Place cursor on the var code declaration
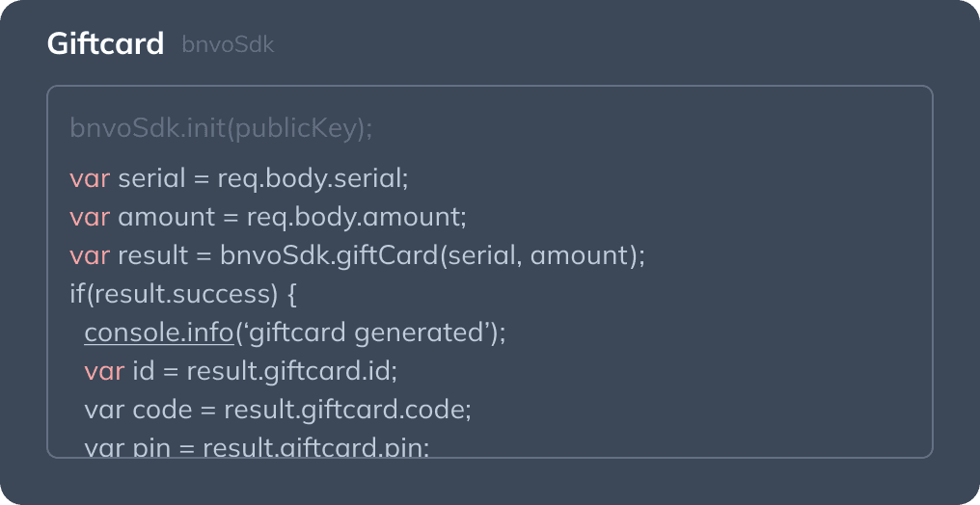This screenshot has width=980, height=505. pyautogui.click(x=131, y=410)
